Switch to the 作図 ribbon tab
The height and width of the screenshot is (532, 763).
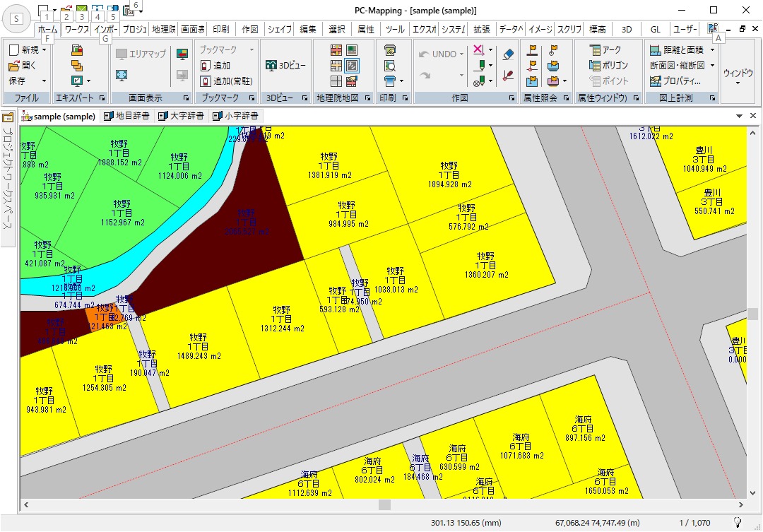pyautogui.click(x=250, y=29)
